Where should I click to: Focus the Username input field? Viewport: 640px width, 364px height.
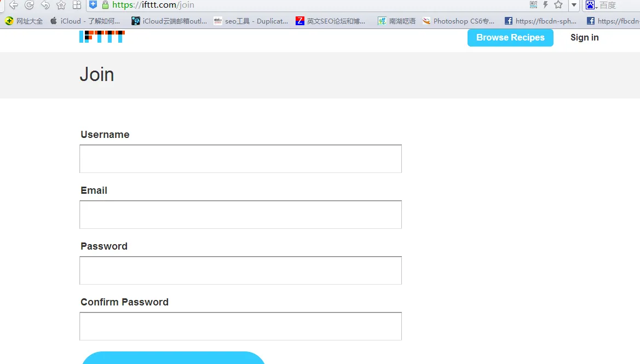[x=240, y=159]
